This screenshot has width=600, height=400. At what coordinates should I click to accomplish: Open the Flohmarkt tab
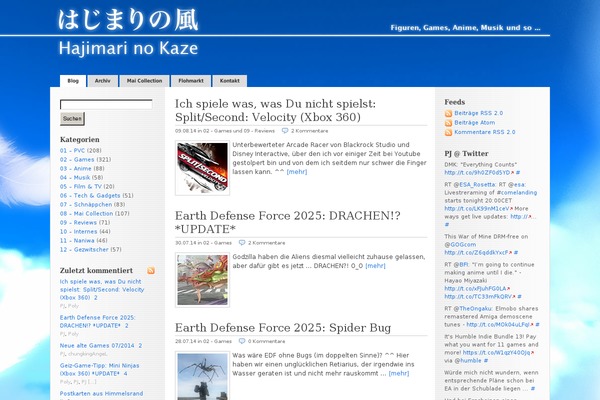(191, 81)
